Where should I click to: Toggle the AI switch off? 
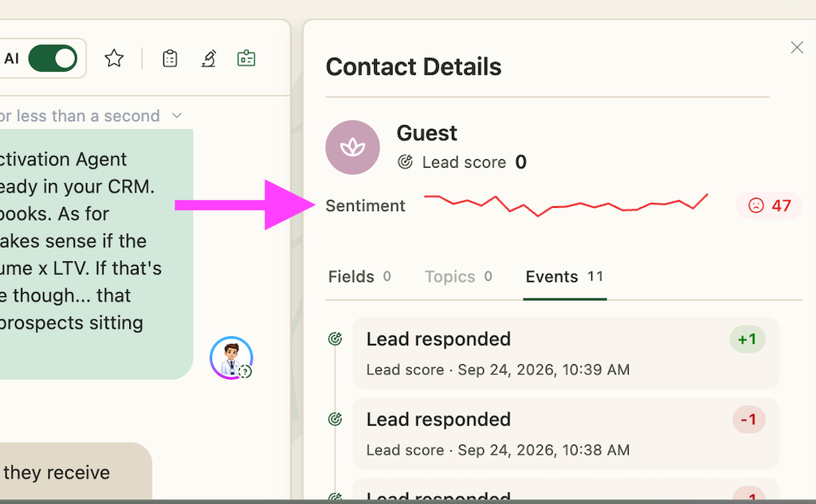pos(53,58)
